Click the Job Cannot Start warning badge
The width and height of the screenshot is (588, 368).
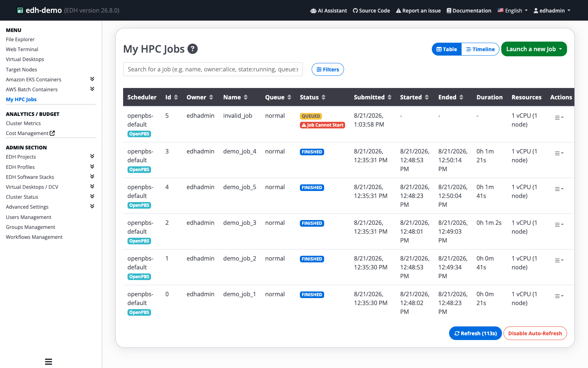click(x=322, y=125)
